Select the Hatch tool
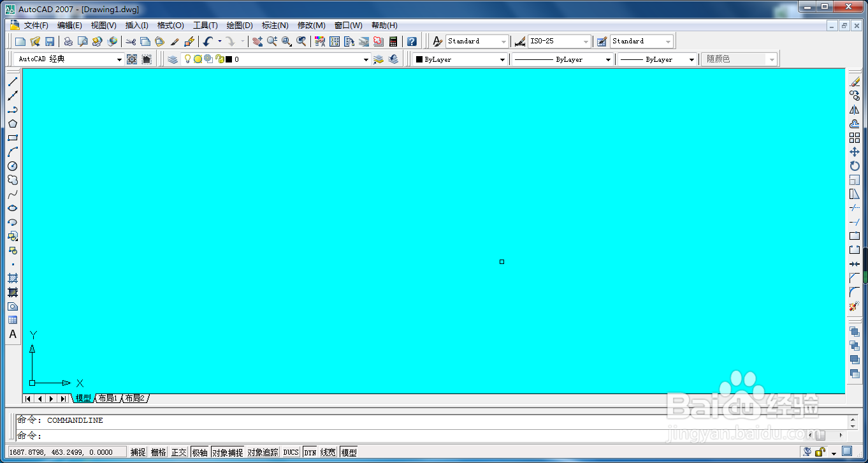 coord(13,278)
